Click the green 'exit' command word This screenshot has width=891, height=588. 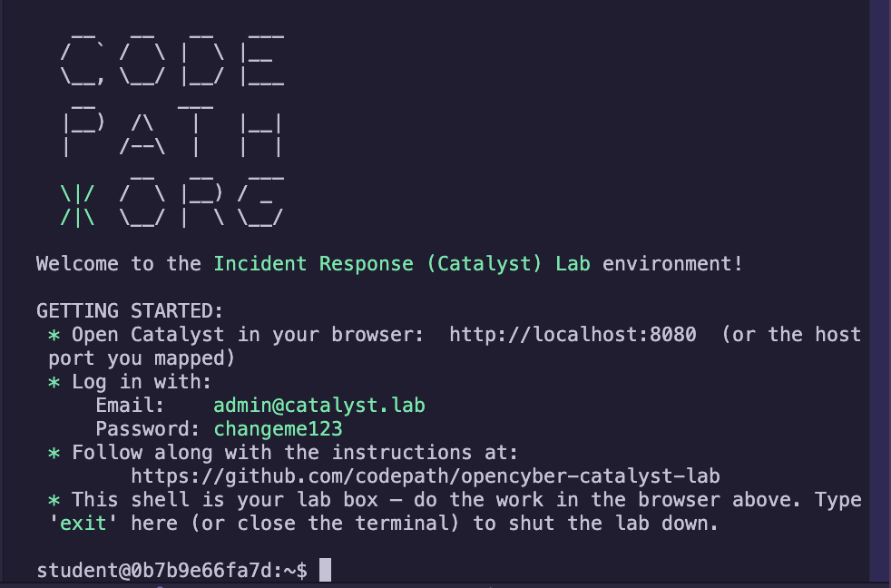[83, 524]
